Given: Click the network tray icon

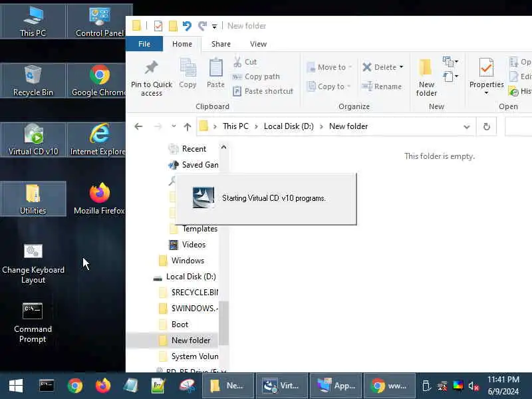Looking at the screenshot, I should (x=442, y=386).
